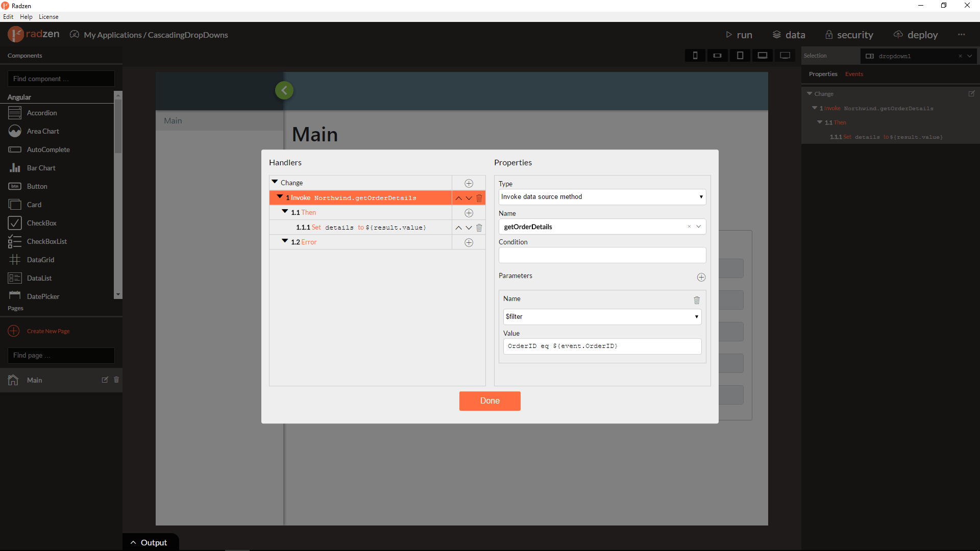
Task: Click the mobile viewport icon
Action: point(696,55)
